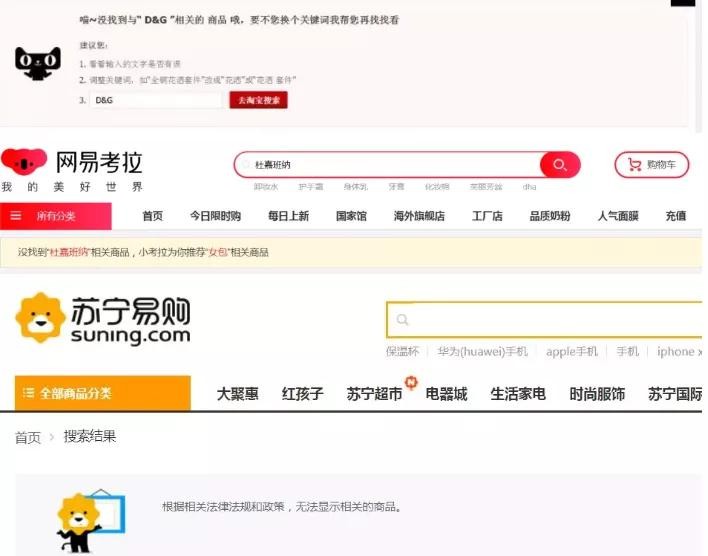This screenshot has height=556, width=708.
Task: Open the 生活家电 menu item
Action: point(518,394)
